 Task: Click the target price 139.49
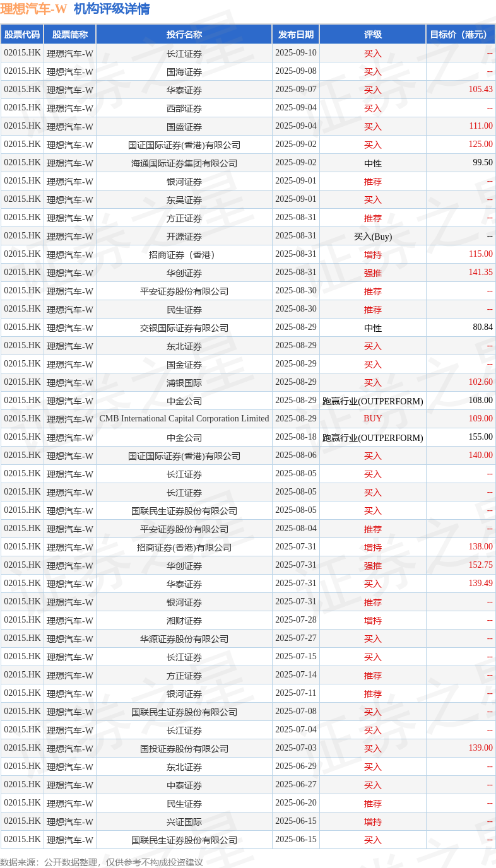[x=481, y=584]
